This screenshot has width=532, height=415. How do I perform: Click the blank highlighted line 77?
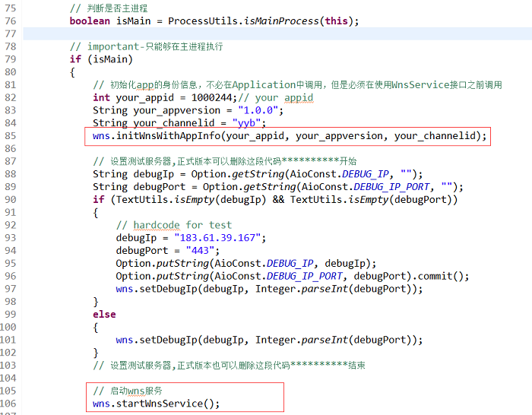click(277, 33)
